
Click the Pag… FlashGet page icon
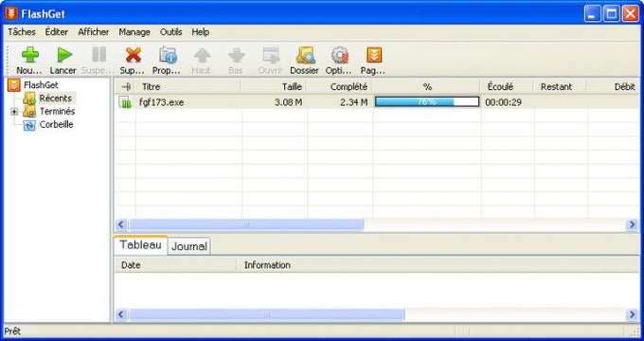point(374,55)
